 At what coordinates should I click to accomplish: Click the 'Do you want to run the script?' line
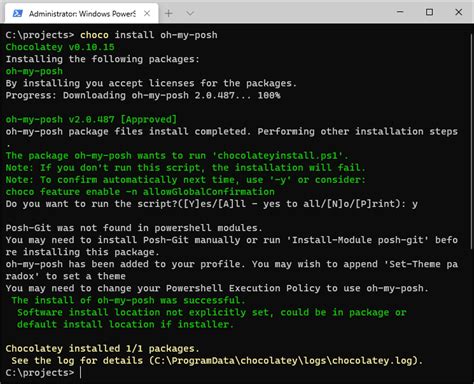211,204
